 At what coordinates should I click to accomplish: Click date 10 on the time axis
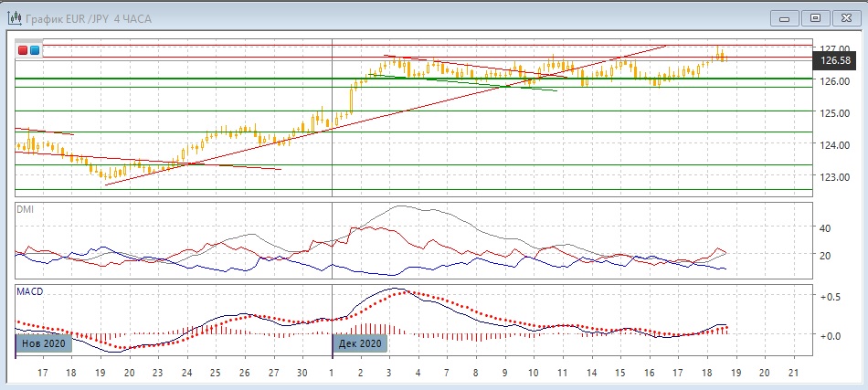click(x=532, y=373)
